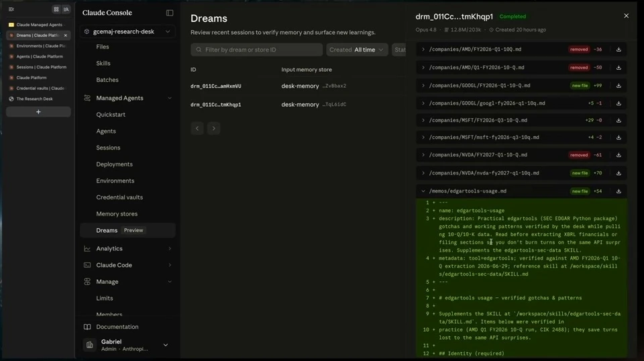Download /companies/AMD/FY2026-Q1-10Q.md file
Viewport: 644px width, 361px height.
pos(619,49)
